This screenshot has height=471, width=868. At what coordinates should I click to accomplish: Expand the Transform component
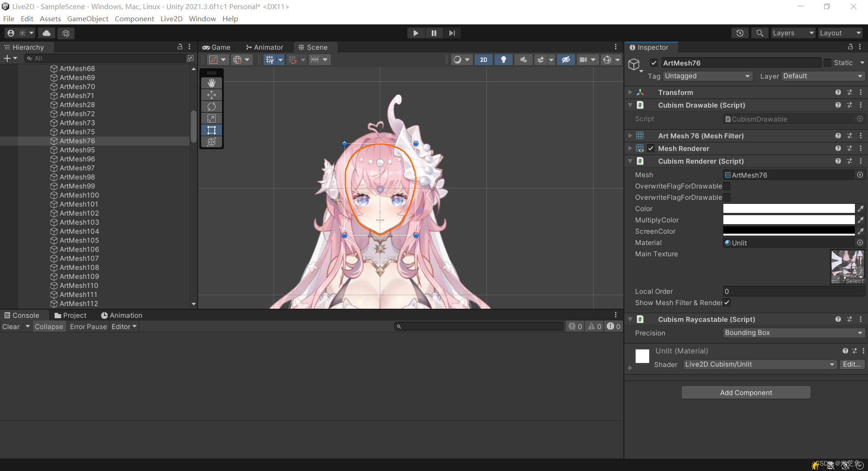630,92
